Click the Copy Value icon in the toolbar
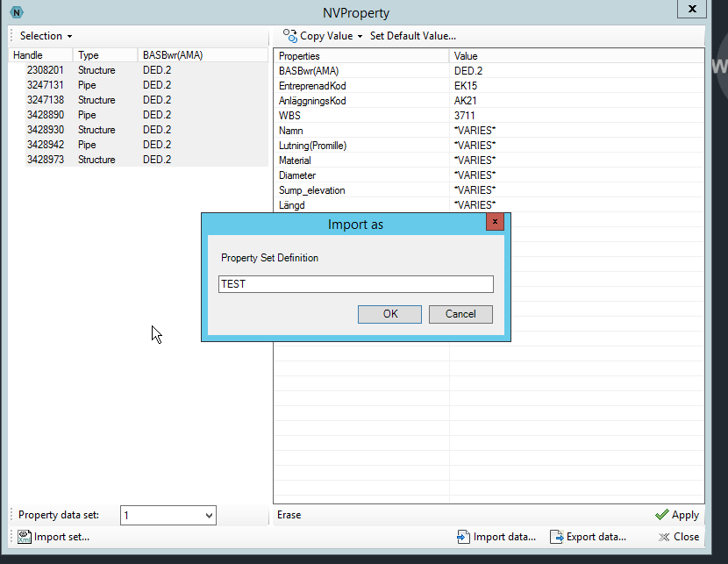 click(x=289, y=36)
